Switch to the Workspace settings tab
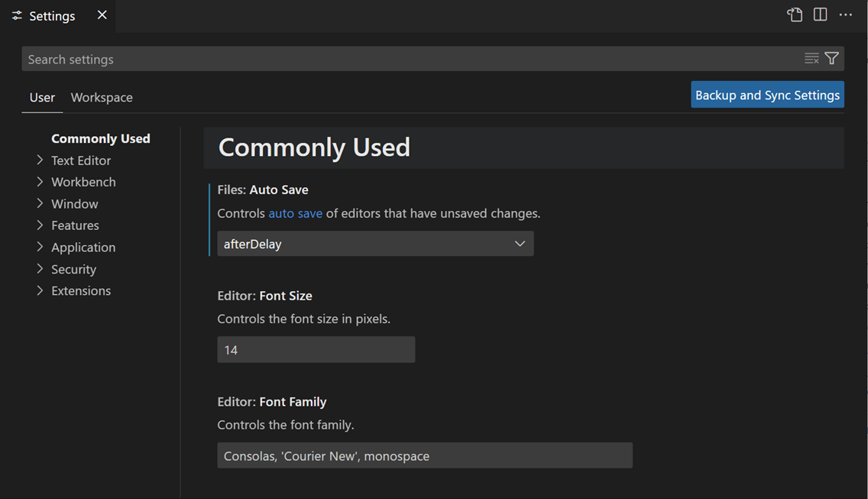Viewport: 868px width, 499px height. coord(102,97)
